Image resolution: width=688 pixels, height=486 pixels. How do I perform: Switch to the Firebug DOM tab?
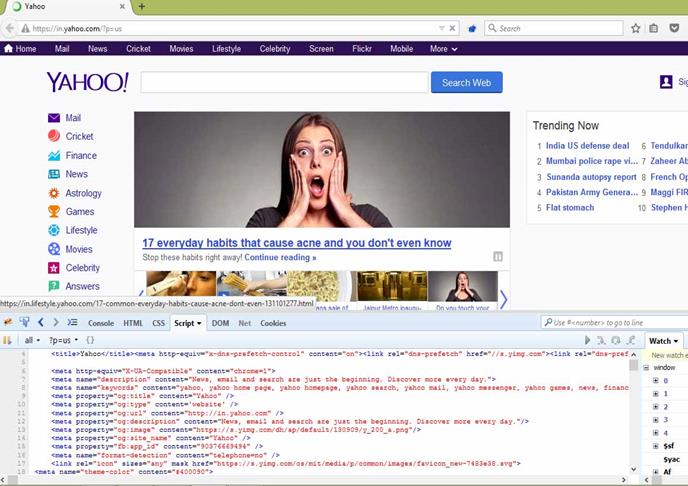[220, 323]
